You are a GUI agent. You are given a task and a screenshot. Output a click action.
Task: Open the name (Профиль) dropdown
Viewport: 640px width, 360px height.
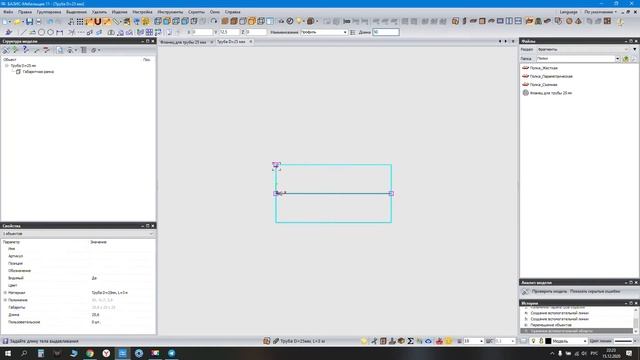[x=345, y=32]
